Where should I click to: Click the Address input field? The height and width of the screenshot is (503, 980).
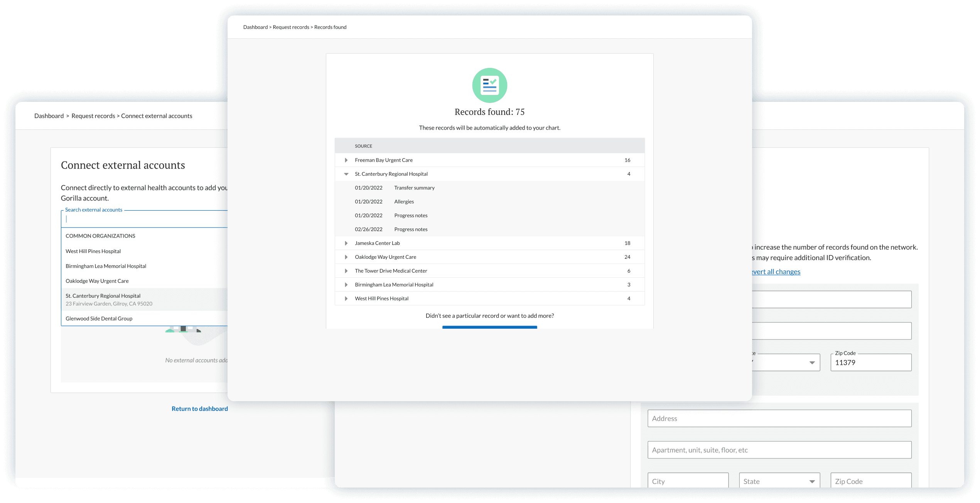click(779, 419)
